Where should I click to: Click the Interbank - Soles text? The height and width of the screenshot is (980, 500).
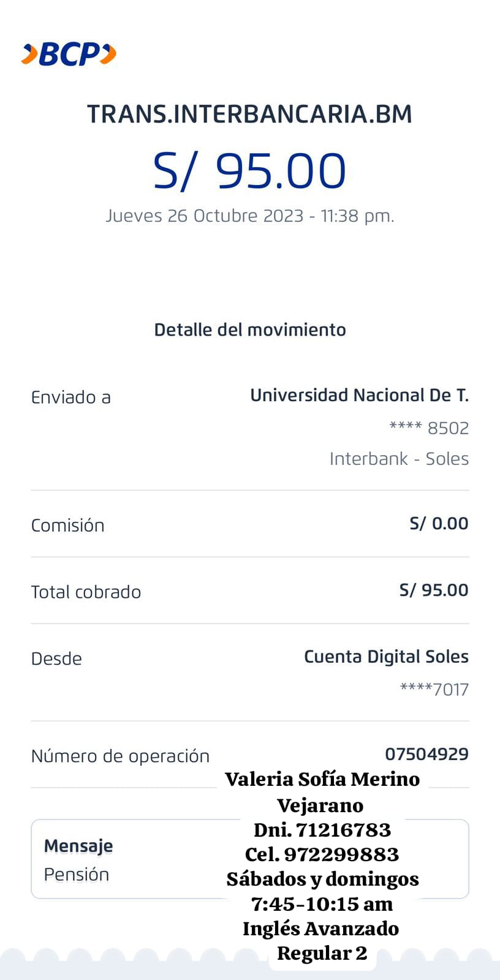point(399,459)
